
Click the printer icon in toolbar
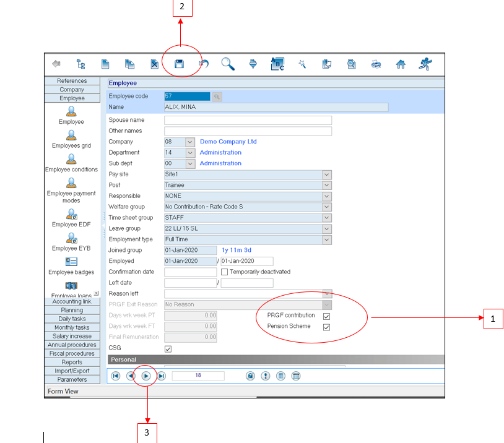click(376, 64)
